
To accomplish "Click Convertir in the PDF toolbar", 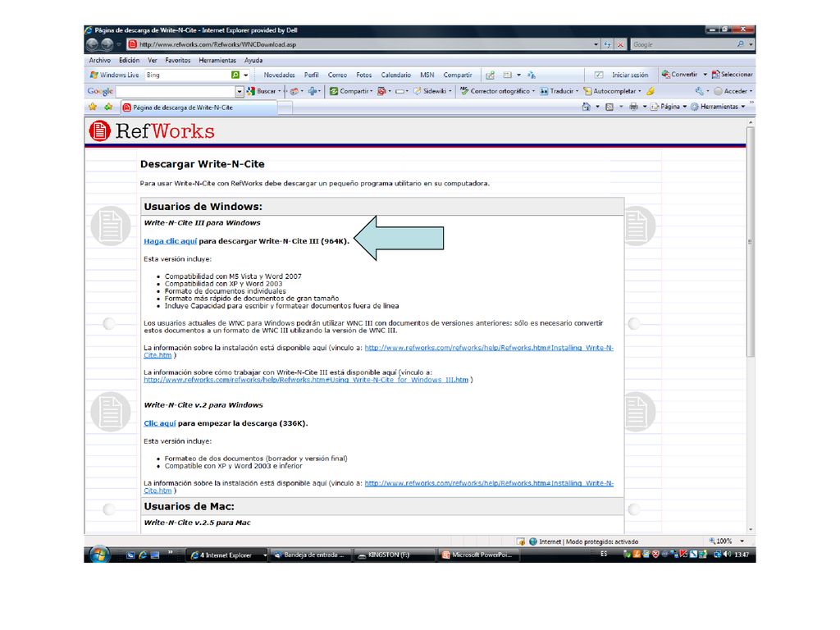I will click(x=680, y=75).
